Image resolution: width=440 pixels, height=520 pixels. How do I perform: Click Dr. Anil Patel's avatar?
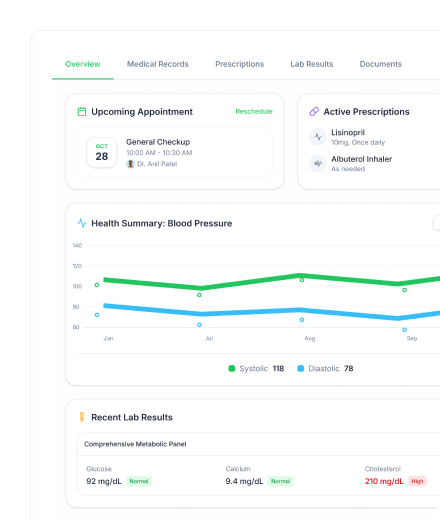tap(130, 164)
